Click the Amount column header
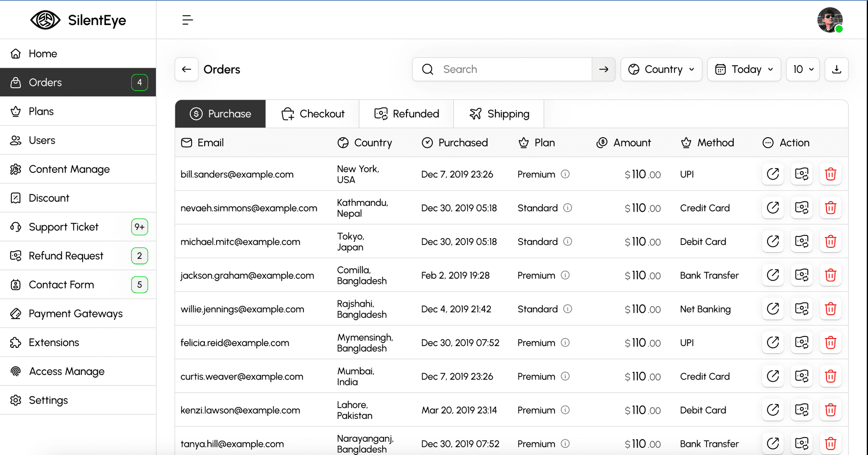Screen dimensions: 868x455 [x=623, y=143]
